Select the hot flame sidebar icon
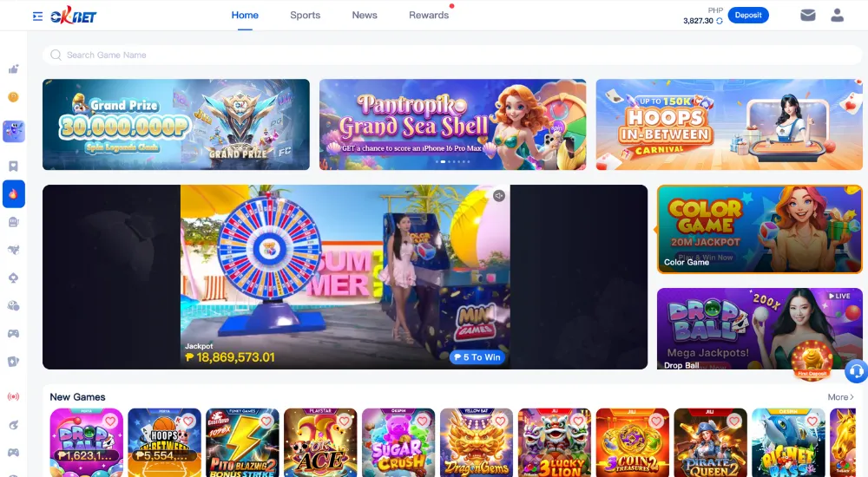 [x=13, y=193]
